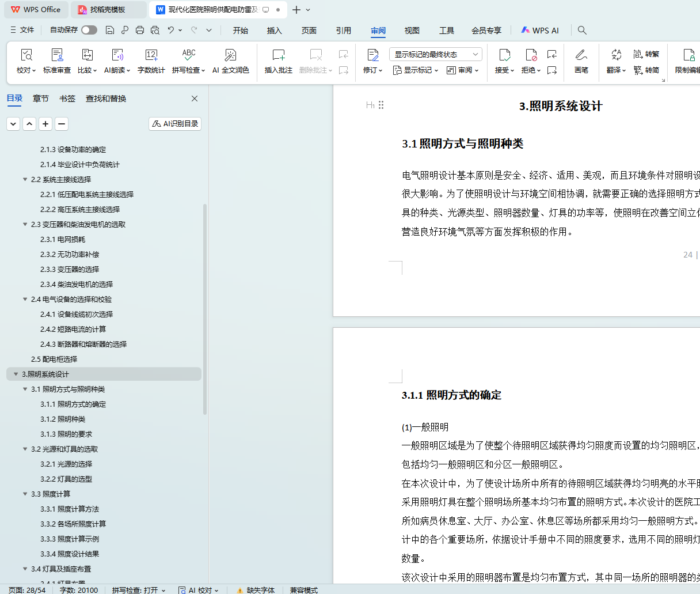Click the search magnifier icon
The height and width of the screenshot is (594, 700).
[582, 30]
